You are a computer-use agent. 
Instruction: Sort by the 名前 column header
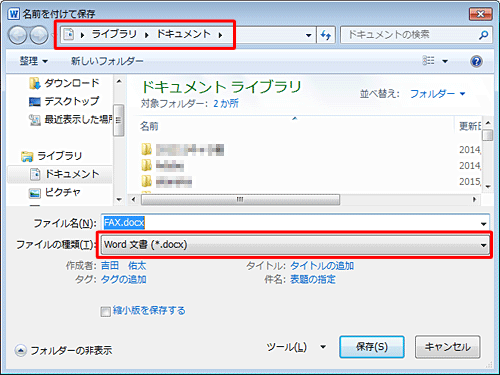point(149,126)
